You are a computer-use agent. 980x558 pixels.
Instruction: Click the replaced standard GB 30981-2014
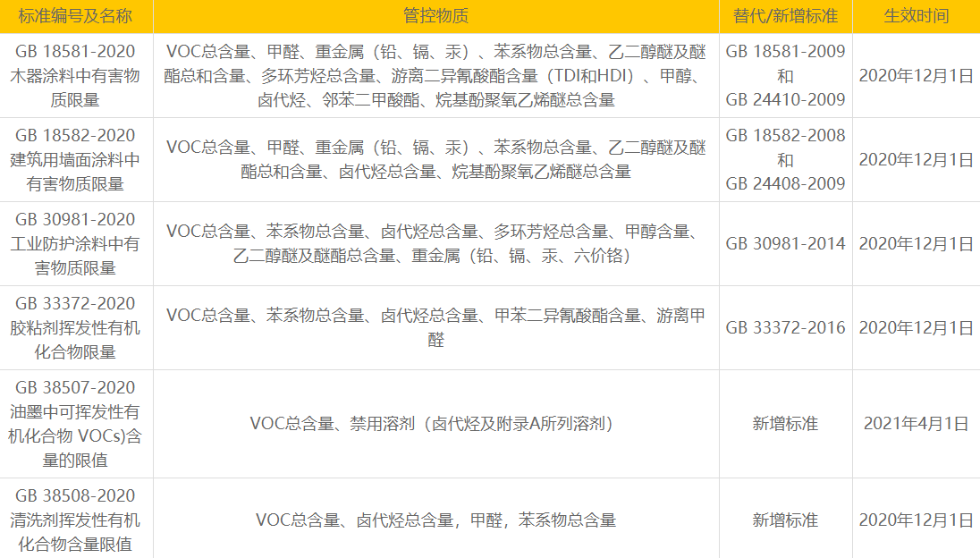tap(785, 244)
